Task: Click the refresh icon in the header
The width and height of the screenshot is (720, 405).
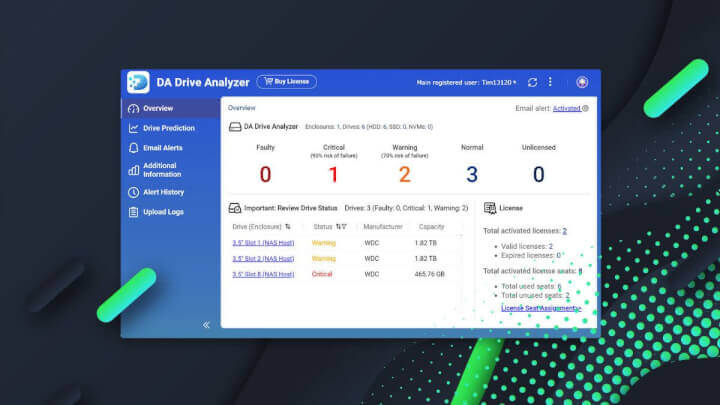Action: coord(532,82)
